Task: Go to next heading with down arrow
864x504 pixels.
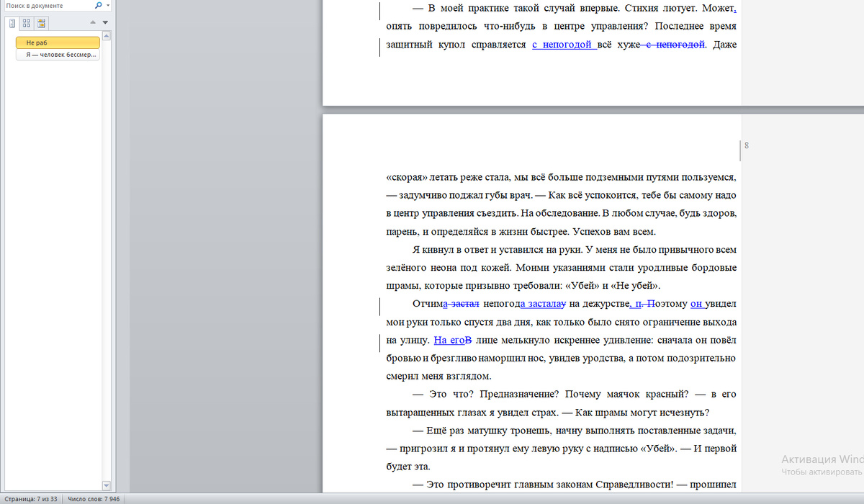Action: pos(105,23)
